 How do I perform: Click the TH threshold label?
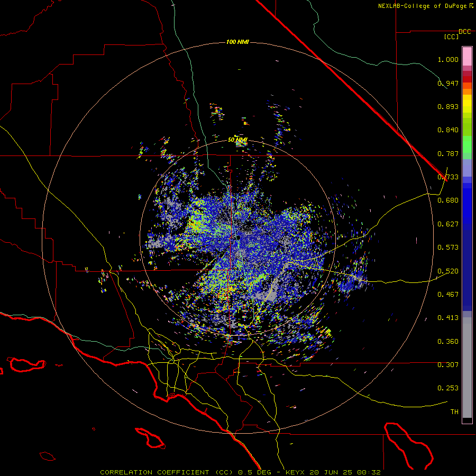[454, 412]
